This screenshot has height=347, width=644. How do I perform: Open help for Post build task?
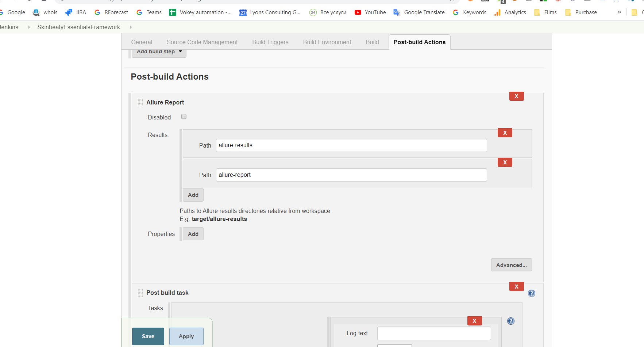(x=532, y=293)
